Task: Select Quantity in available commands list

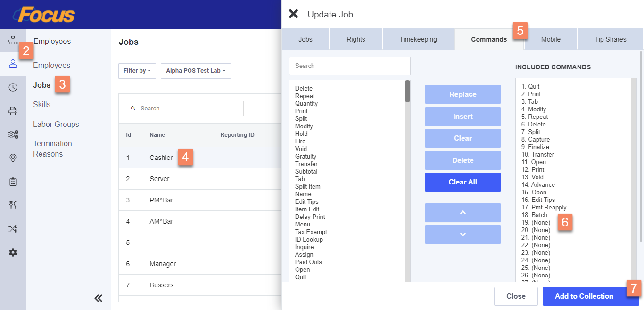Action: 306,104
